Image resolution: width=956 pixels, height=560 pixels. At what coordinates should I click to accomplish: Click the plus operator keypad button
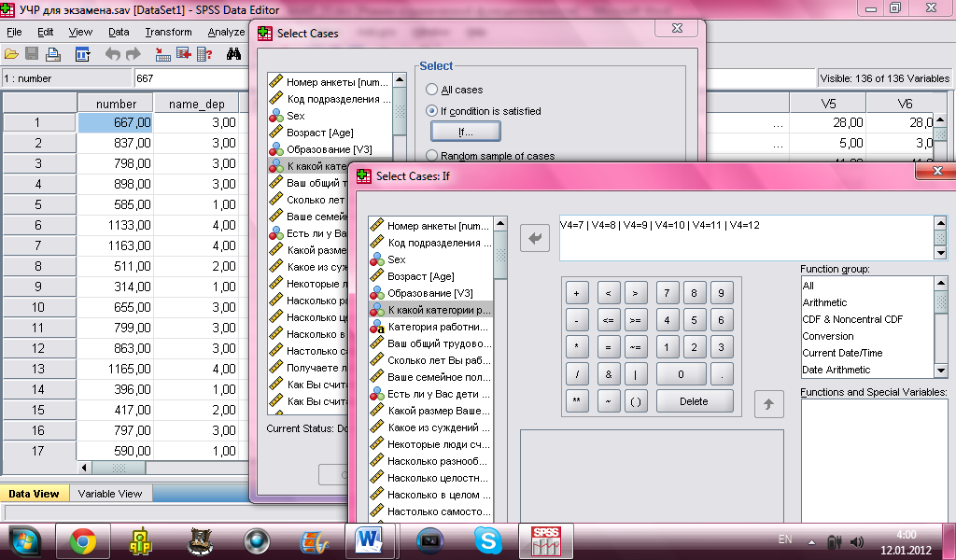(577, 293)
